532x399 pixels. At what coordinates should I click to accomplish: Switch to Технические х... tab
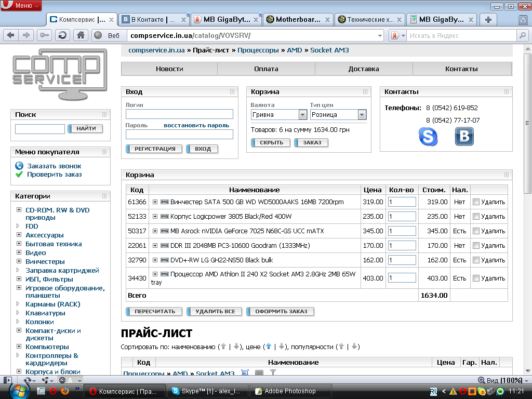click(x=370, y=20)
